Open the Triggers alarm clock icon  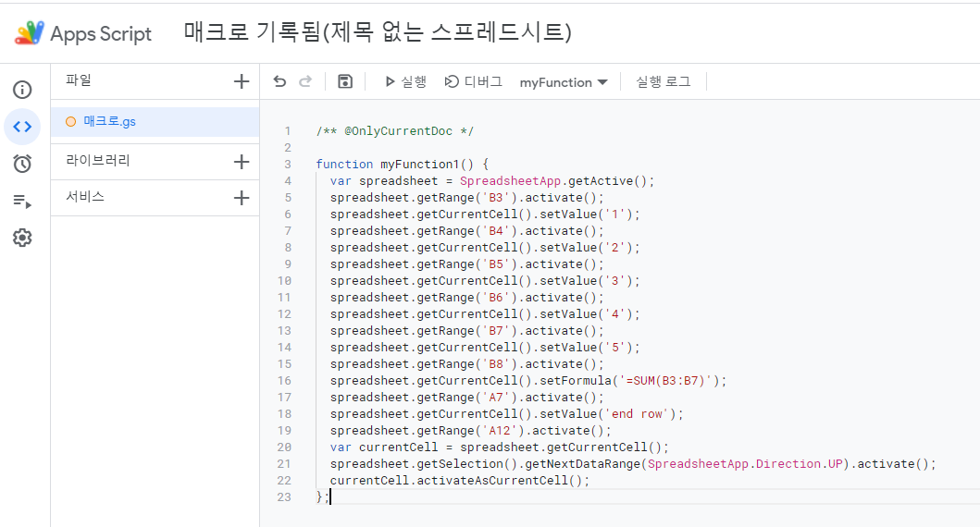(22, 164)
